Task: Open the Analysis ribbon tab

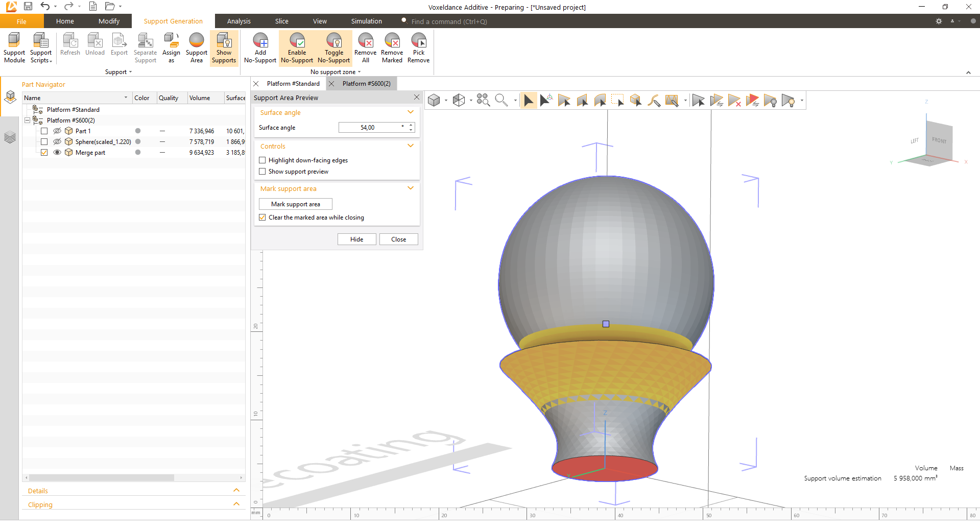Action: (x=238, y=21)
